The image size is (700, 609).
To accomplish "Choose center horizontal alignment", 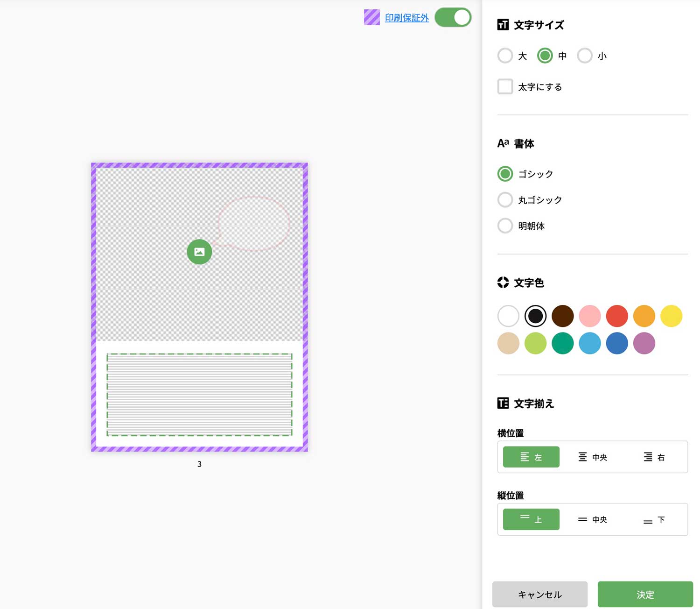I will coord(592,457).
